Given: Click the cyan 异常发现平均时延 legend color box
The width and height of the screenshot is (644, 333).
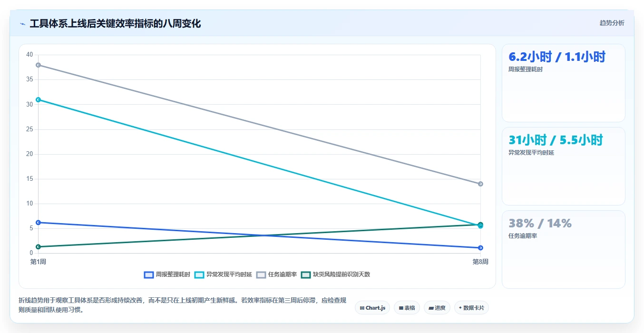Looking at the screenshot, I should tap(199, 274).
